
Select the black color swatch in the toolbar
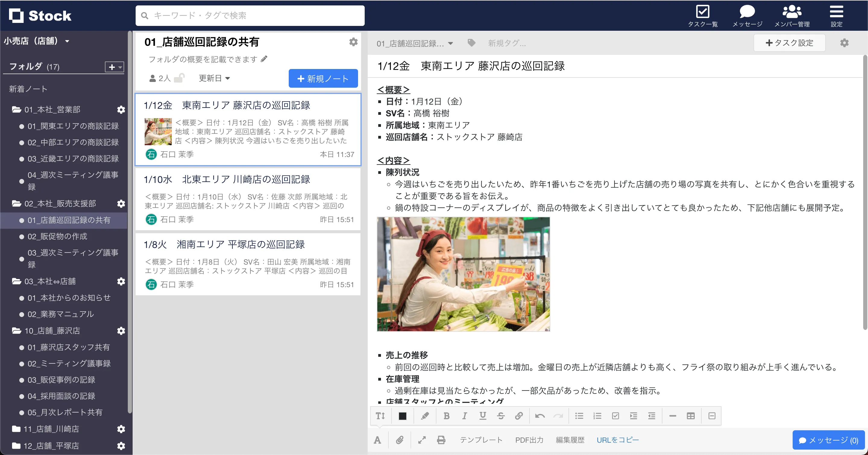click(402, 416)
